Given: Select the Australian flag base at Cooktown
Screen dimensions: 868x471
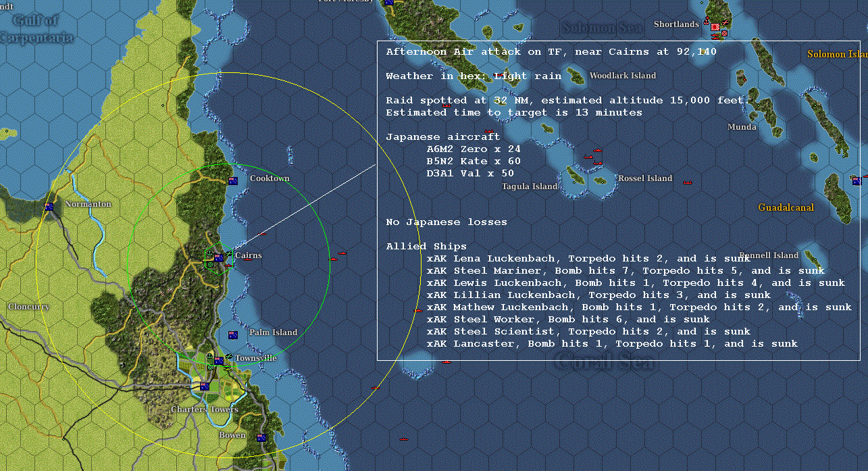Looking at the screenshot, I should click(233, 180).
